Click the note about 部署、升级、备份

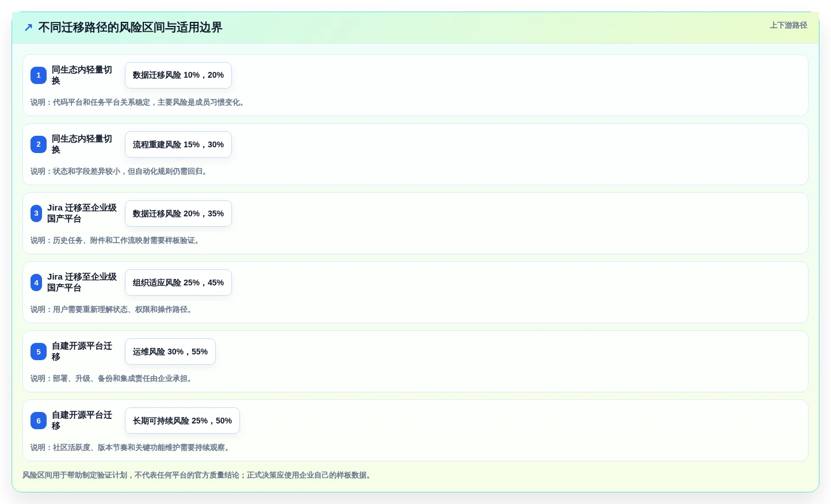point(113,379)
